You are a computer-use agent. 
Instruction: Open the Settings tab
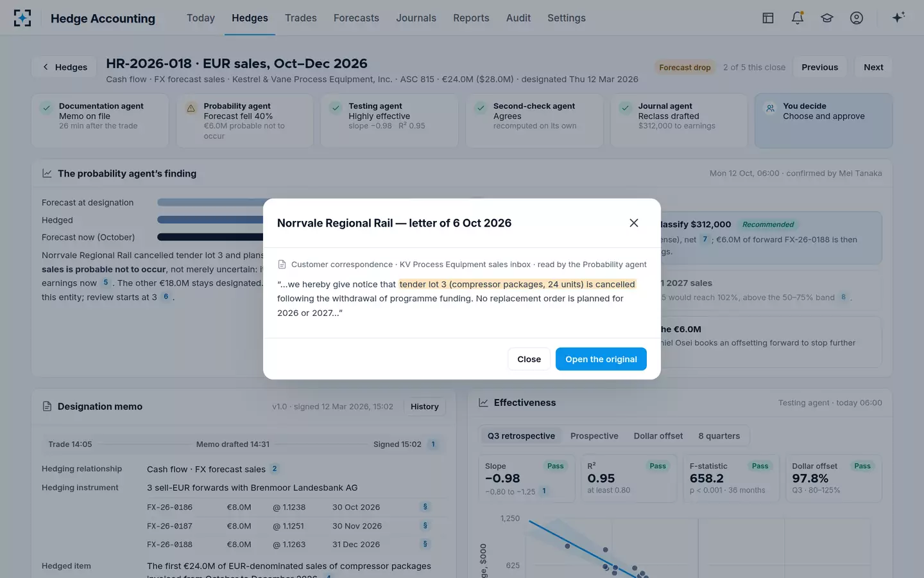click(x=567, y=18)
